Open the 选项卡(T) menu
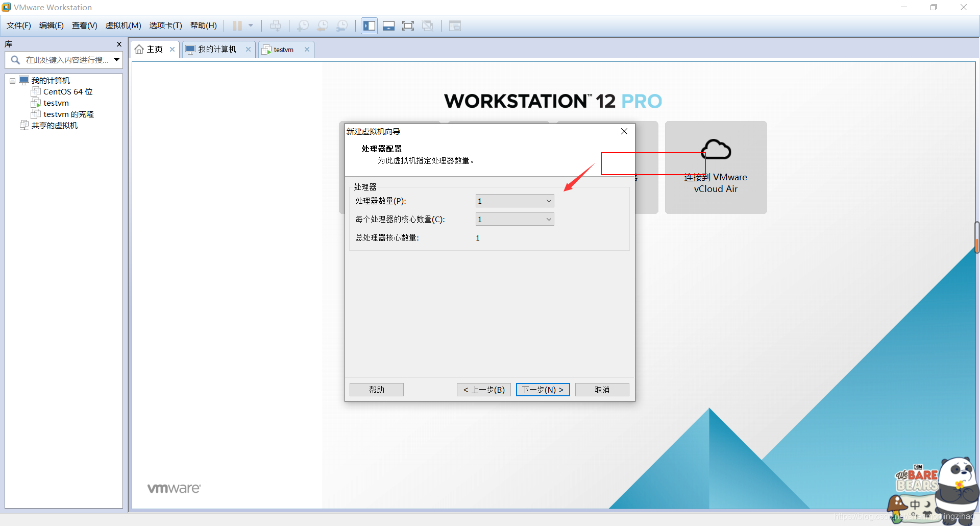 166,26
